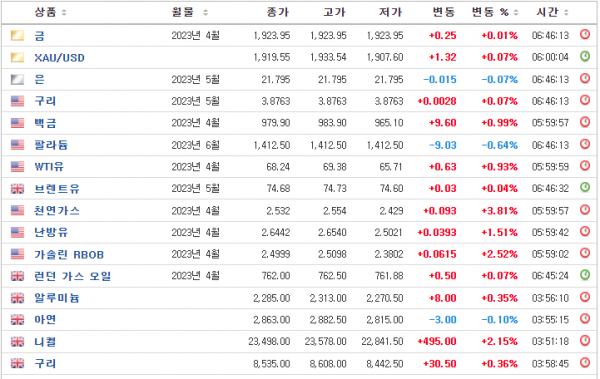Viewport: 600px width, 379px height.
Task: Select the platinum change value +9.60
Action: coord(443,123)
